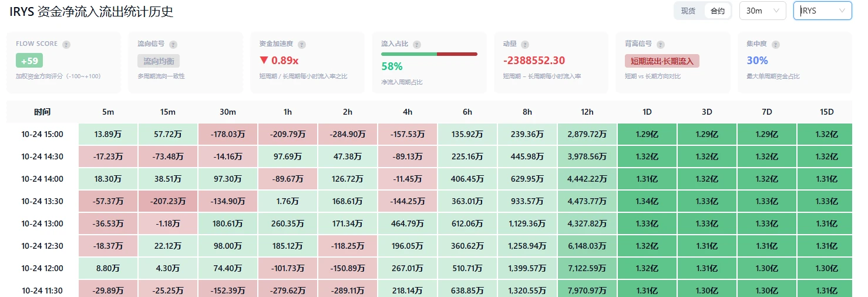This screenshot has width=868, height=297.
Task: Click the 30% concentration value
Action: [x=757, y=61]
